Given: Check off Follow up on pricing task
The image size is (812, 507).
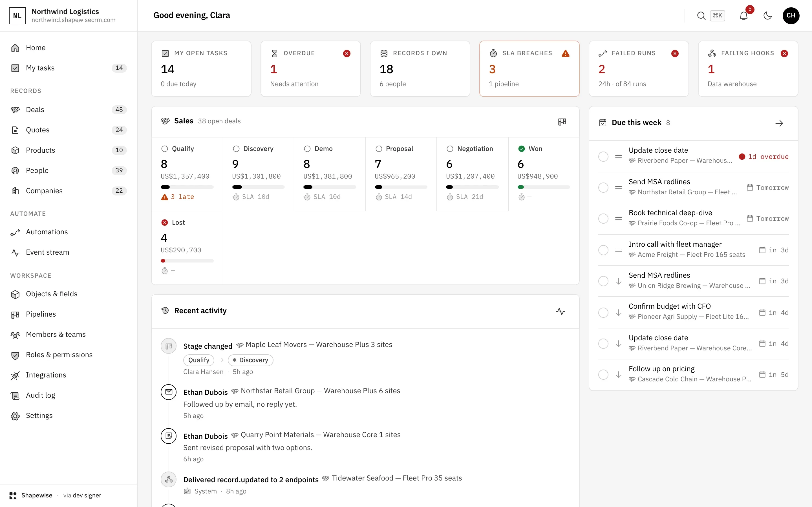Looking at the screenshot, I should point(603,375).
